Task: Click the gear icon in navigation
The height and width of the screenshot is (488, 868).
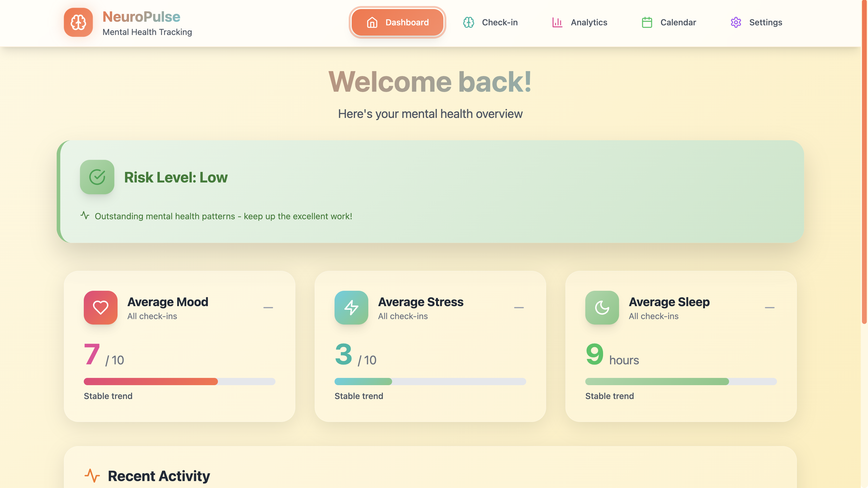Action: click(736, 22)
